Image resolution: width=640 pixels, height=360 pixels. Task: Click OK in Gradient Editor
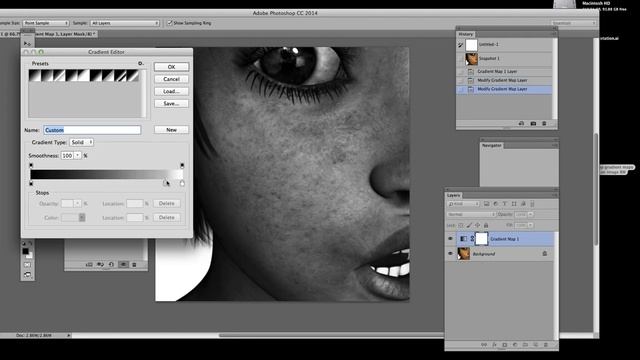pyautogui.click(x=171, y=67)
